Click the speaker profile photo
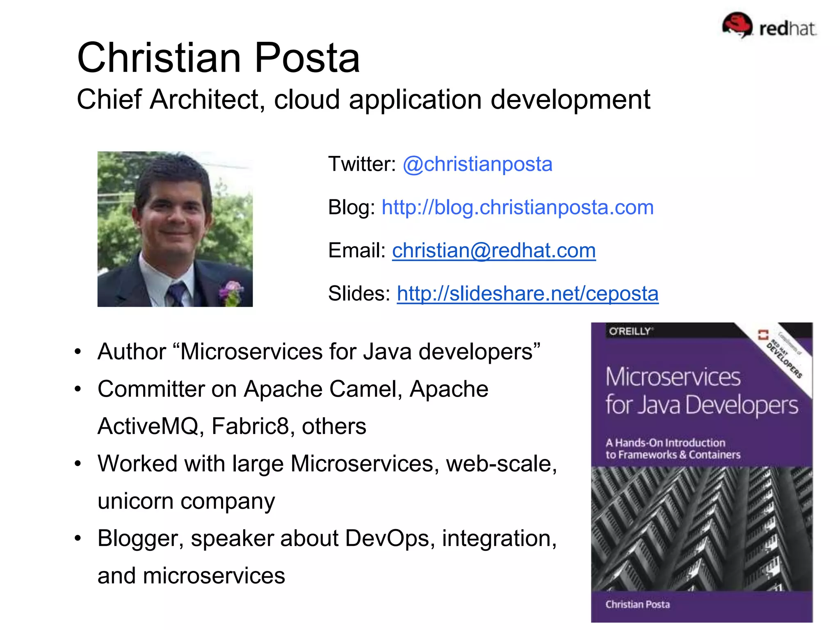Screen dimensions: 840x630 point(175,229)
